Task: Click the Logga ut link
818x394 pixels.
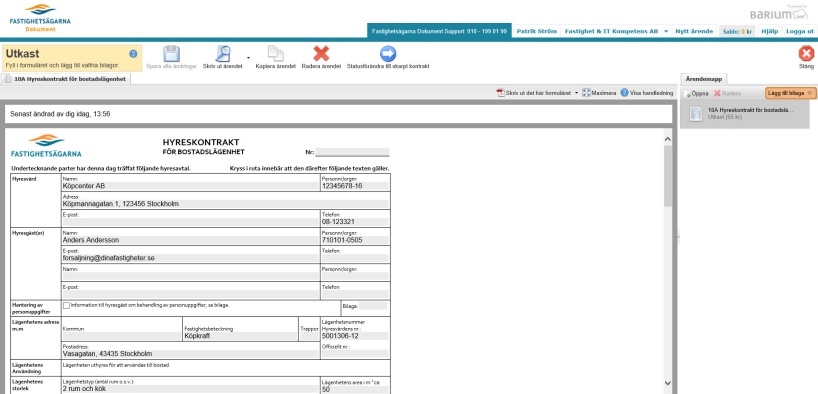Action: click(x=800, y=31)
